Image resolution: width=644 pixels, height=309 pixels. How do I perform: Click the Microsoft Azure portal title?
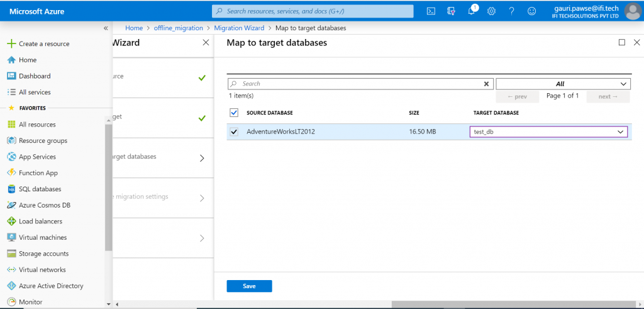pyautogui.click(x=37, y=11)
